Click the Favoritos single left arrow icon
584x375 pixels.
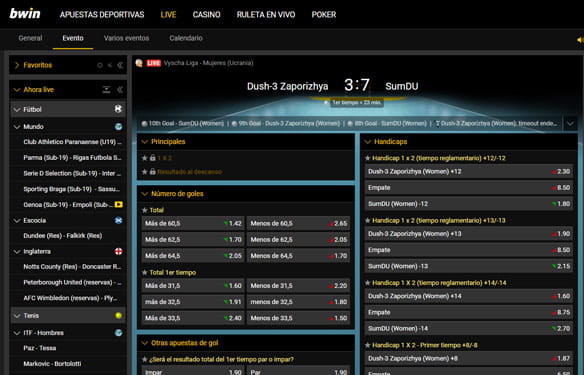click(110, 65)
